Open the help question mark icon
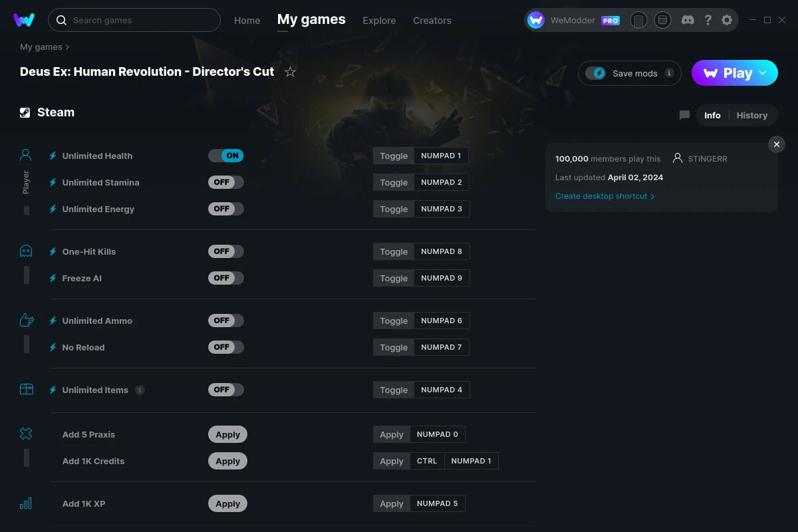This screenshot has height=532, width=798. pos(708,20)
